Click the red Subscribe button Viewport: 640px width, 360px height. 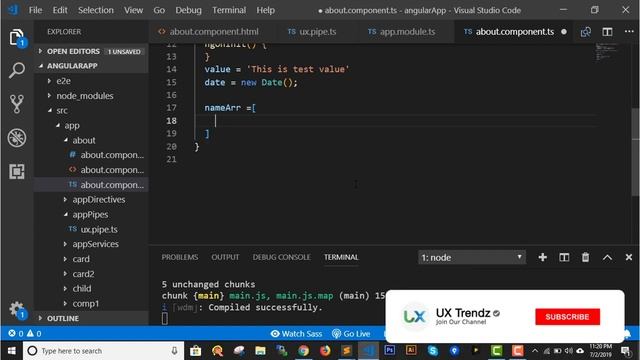[x=567, y=317]
